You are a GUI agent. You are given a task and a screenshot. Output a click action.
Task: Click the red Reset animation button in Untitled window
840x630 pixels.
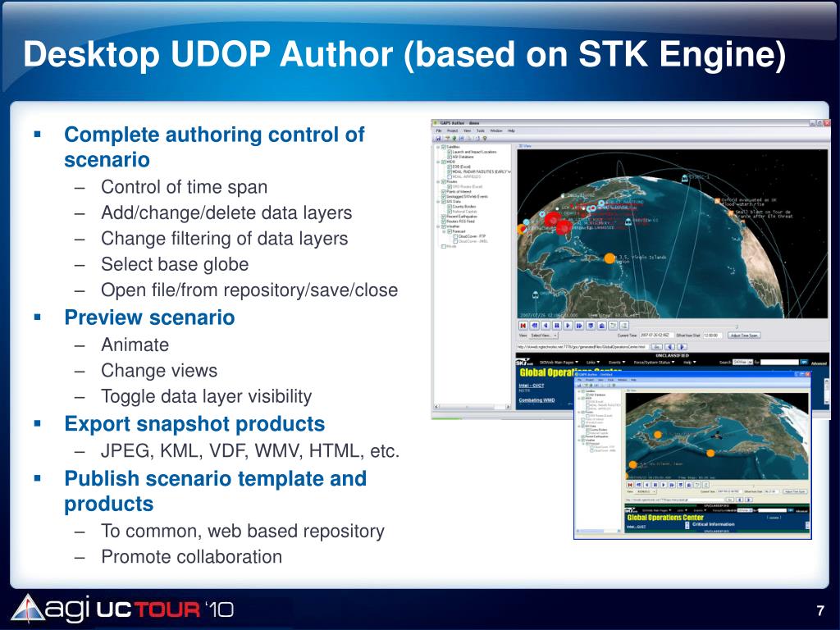[x=630, y=485]
